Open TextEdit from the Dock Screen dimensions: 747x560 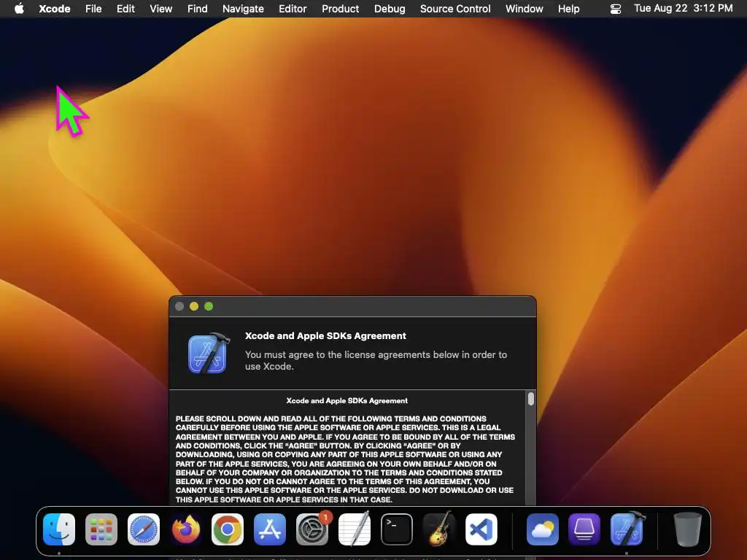355,529
